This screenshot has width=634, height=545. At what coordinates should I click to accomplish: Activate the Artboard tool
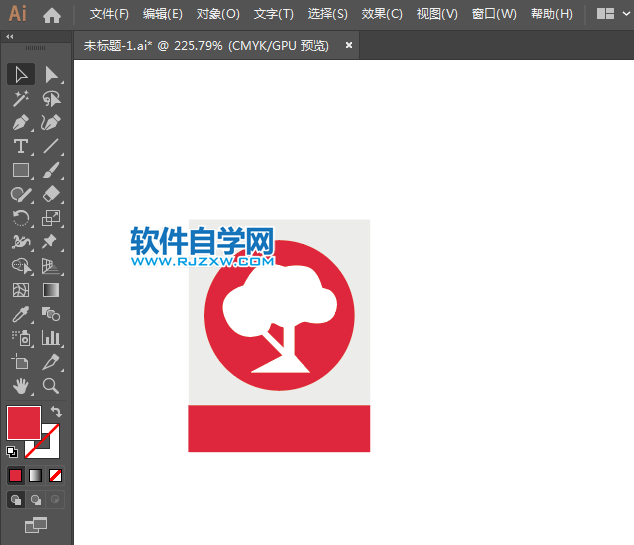click(21, 362)
